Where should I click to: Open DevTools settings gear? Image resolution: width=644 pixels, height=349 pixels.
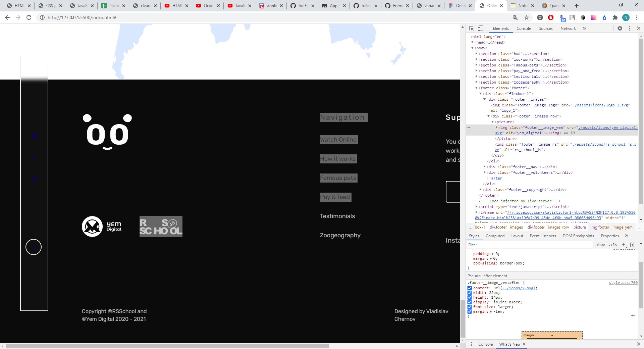(x=620, y=29)
